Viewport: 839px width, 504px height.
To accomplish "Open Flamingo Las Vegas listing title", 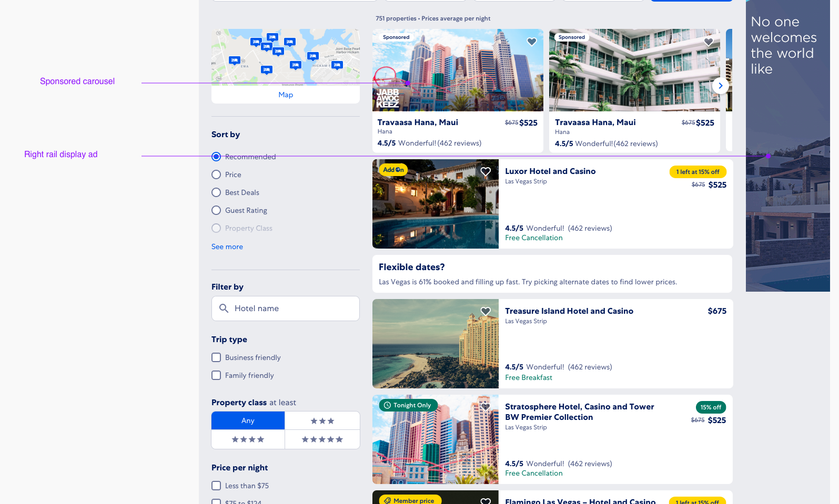I will [580, 501].
